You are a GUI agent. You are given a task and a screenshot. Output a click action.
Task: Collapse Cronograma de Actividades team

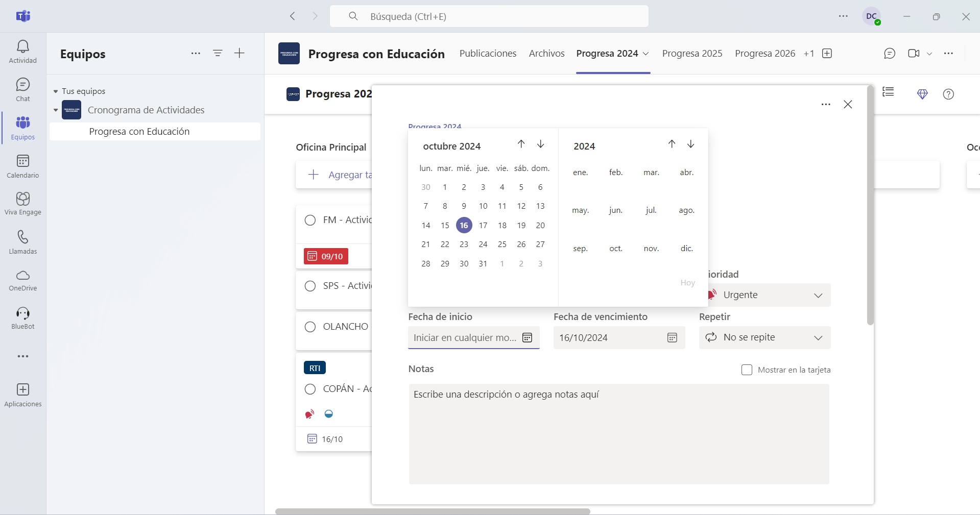[56, 110]
